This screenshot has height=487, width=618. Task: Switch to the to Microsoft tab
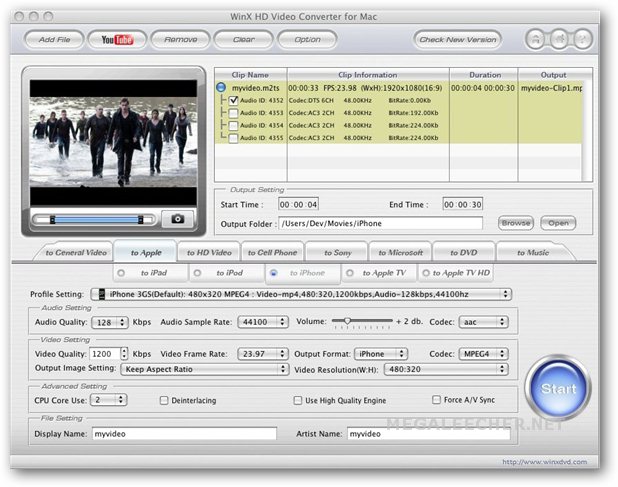coord(400,253)
